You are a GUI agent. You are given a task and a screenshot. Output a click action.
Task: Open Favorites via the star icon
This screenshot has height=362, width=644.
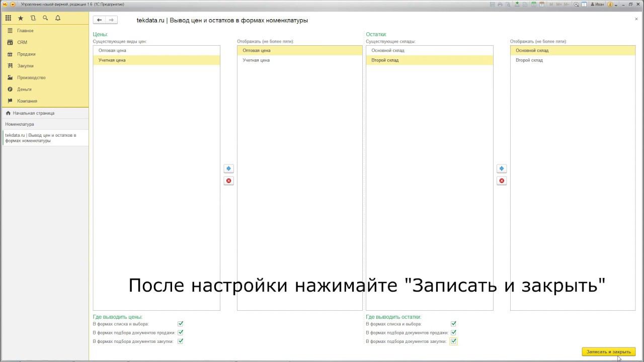click(x=21, y=18)
